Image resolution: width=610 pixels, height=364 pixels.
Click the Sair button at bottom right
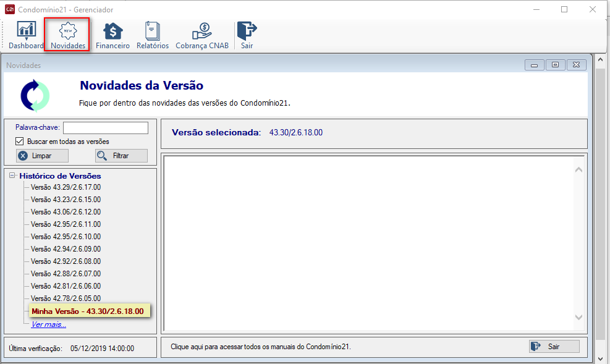click(x=554, y=347)
